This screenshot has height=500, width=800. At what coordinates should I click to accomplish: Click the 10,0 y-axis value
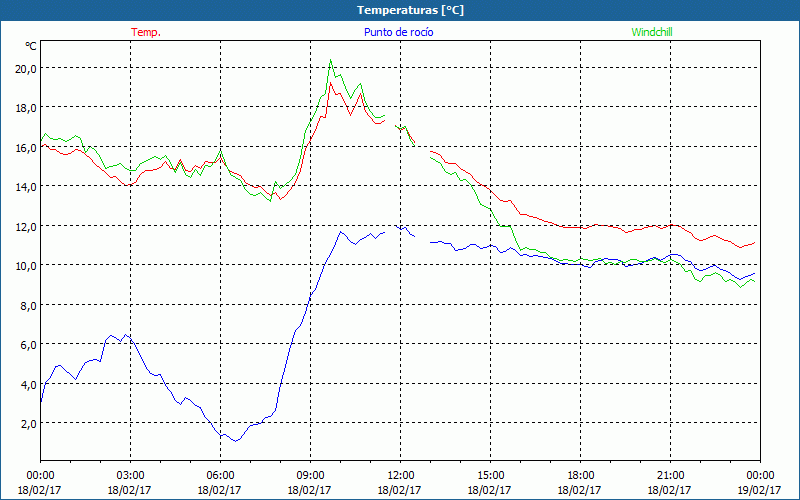[26, 266]
